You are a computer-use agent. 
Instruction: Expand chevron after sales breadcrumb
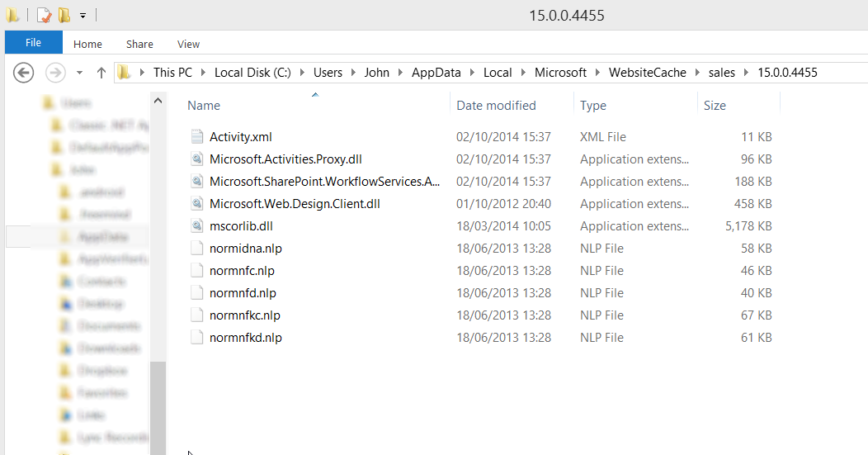click(746, 73)
